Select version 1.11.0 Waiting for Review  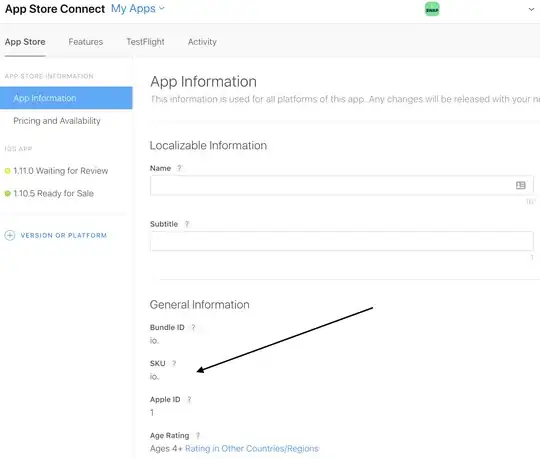(x=56, y=171)
